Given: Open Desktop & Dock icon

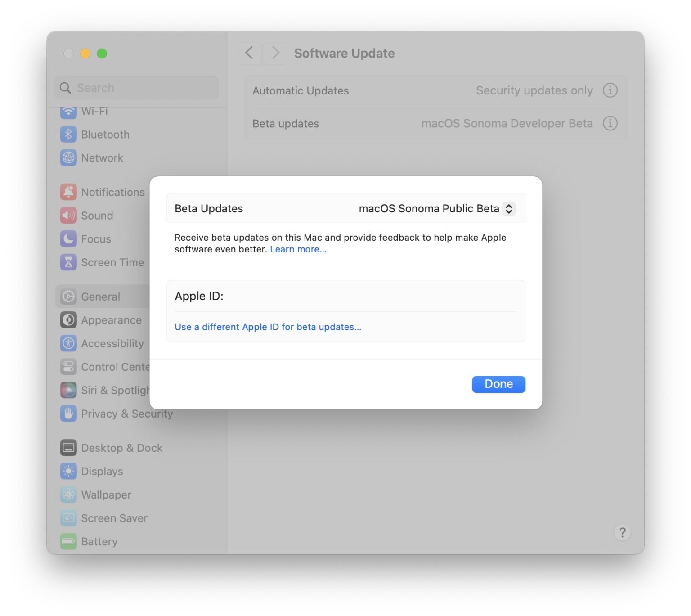Looking at the screenshot, I should [68, 448].
